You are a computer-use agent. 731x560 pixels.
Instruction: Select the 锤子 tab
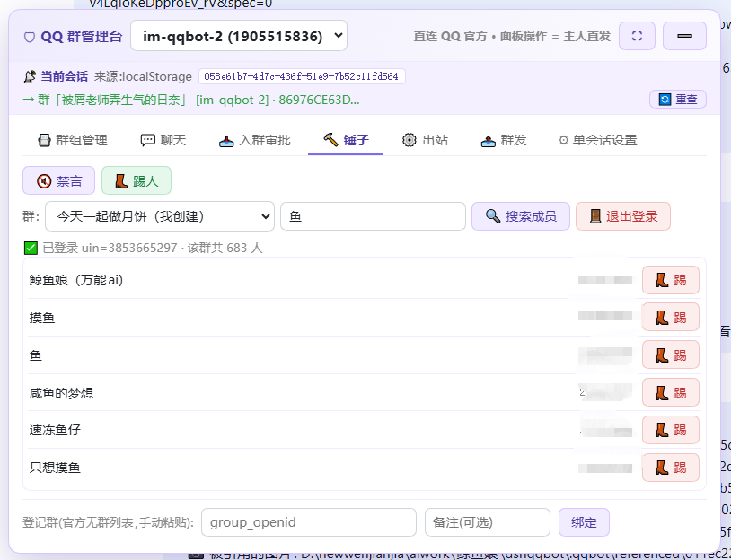[x=346, y=140]
